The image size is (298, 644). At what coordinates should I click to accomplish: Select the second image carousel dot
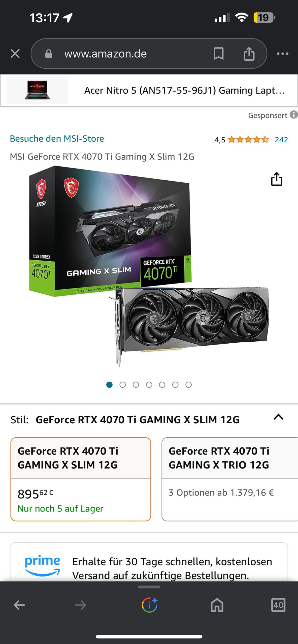123,385
